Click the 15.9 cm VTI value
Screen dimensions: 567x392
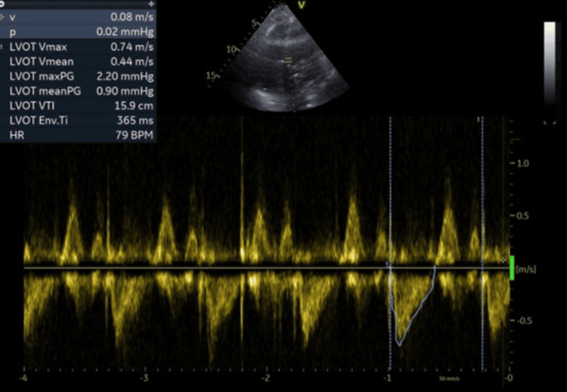tap(134, 106)
